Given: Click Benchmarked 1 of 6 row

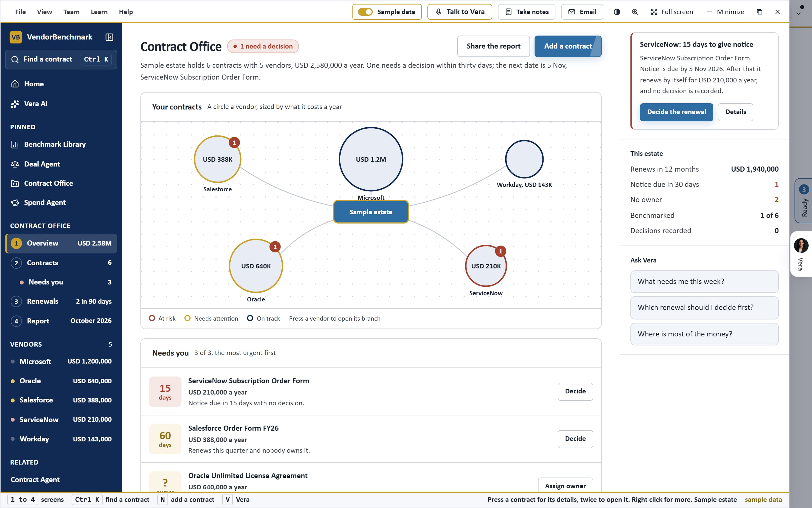Looking at the screenshot, I should tap(704, 215).
